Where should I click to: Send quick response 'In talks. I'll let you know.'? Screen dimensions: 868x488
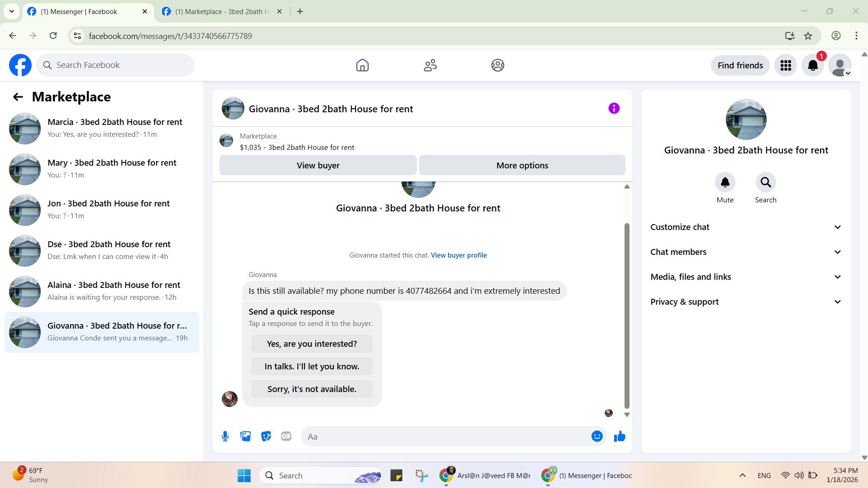[x=312, y=366]
